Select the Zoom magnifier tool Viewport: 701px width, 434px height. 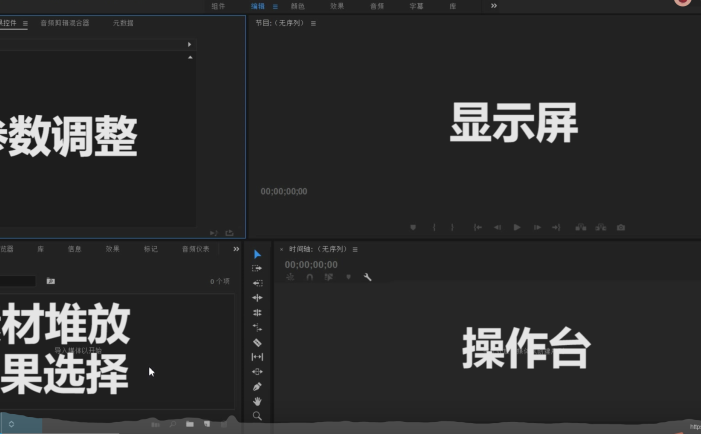point(257,416)
